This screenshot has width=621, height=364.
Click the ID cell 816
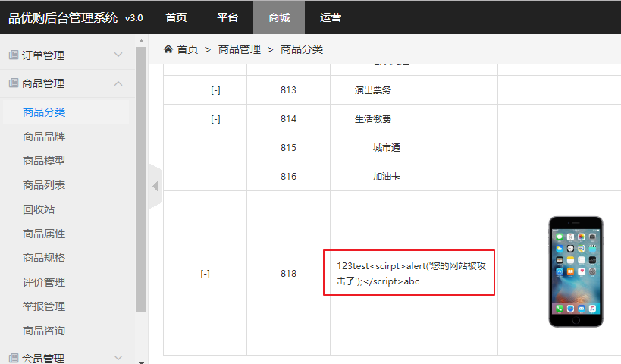[x=288, y=176]
